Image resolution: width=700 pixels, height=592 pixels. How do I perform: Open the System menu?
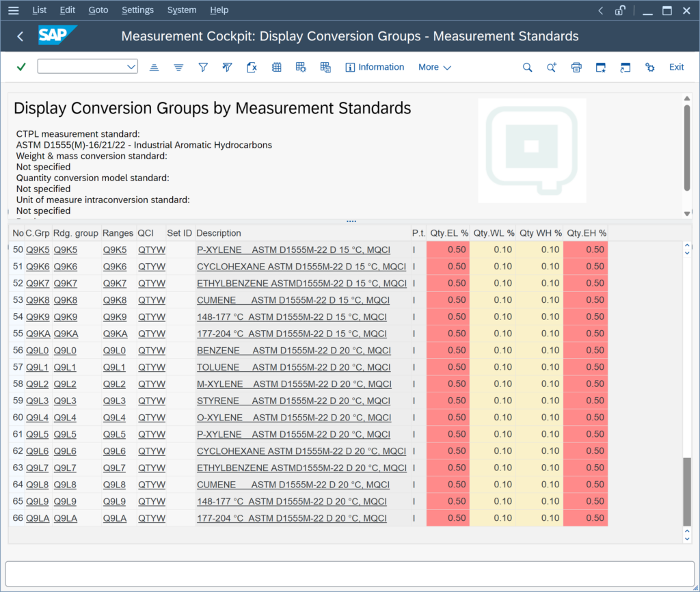tap(182, 10)
